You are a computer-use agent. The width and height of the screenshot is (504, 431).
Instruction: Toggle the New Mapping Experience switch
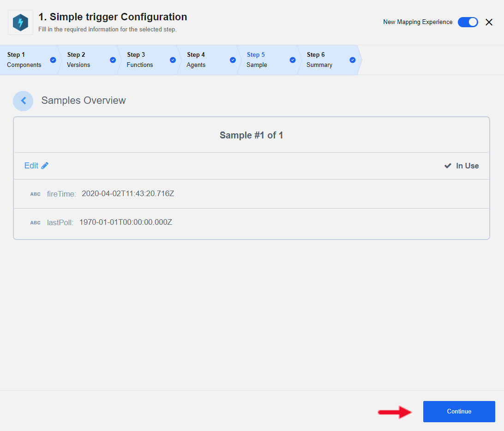click(x=468, y=22)
